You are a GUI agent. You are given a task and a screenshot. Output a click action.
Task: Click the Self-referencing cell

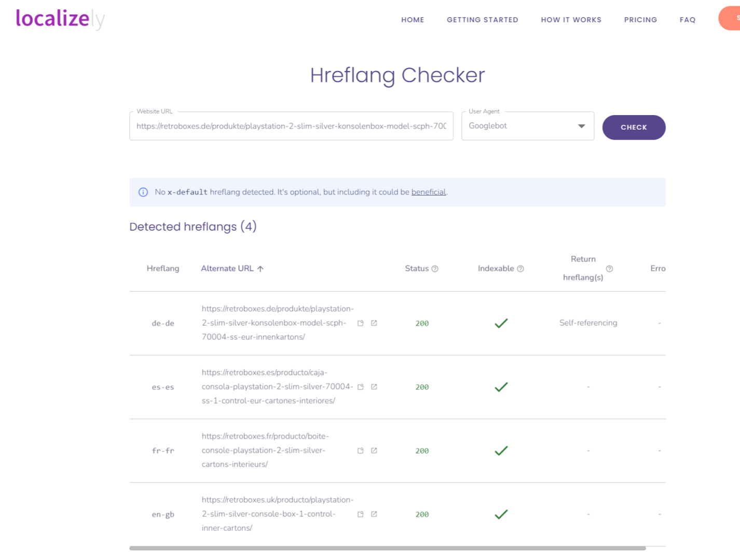pyautogui.click(x=588, y=323)
